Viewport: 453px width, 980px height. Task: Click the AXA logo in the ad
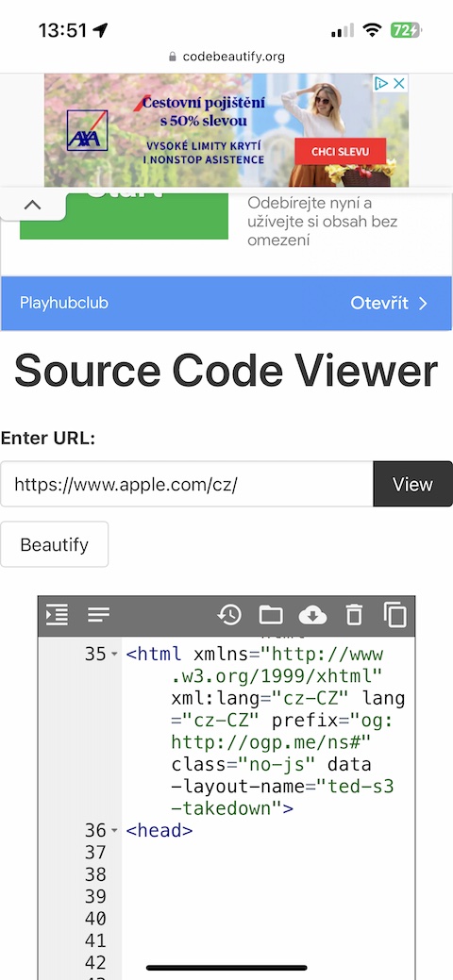[88, 130]
